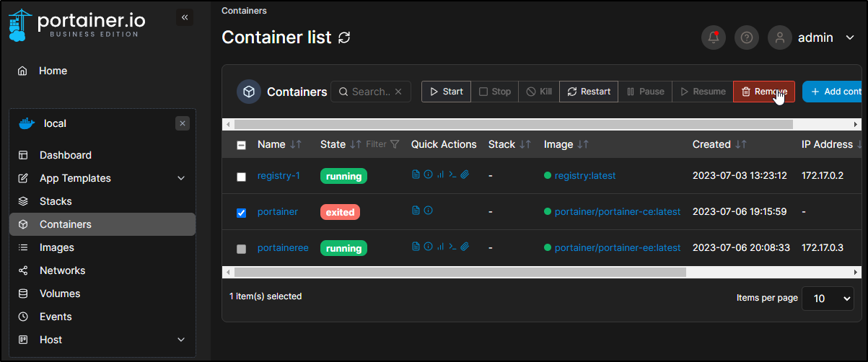Open Volumes in sidebar
The image size is (868, 362).
(102, 293)
